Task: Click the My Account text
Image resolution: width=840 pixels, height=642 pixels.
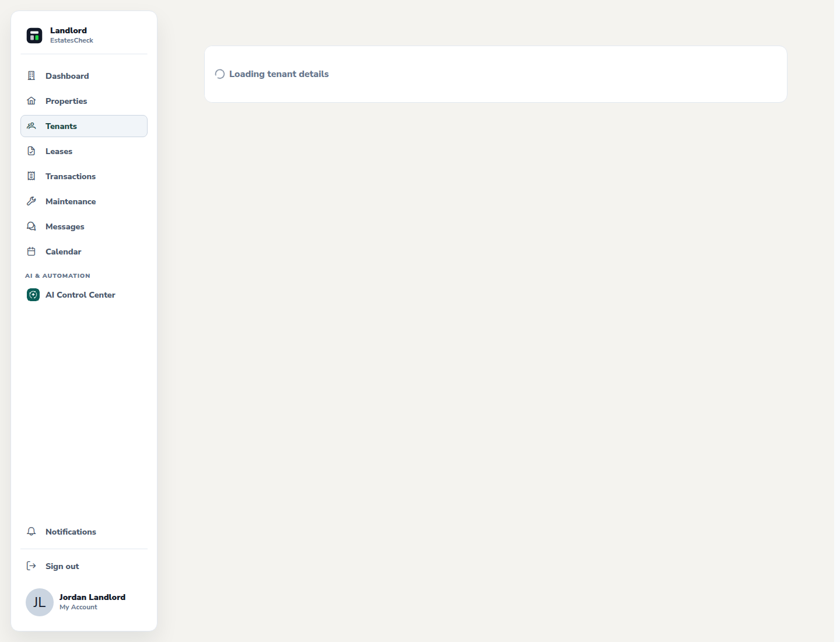Action: (78, 607)
